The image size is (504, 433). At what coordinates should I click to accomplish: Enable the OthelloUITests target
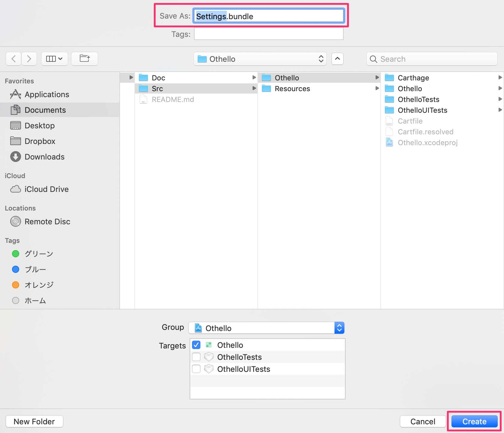click(196, 369)
